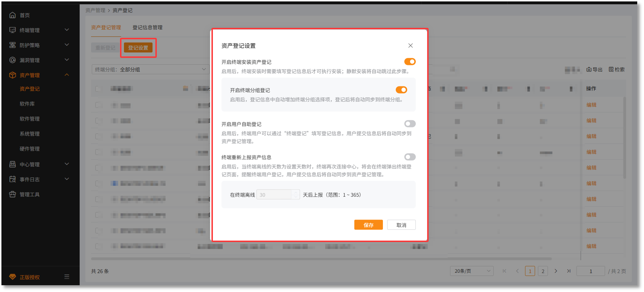The width and height of the screenshot is (644, 292).
Task: Click the 防护策略 icon in sidebar
Action: point(13,45)
